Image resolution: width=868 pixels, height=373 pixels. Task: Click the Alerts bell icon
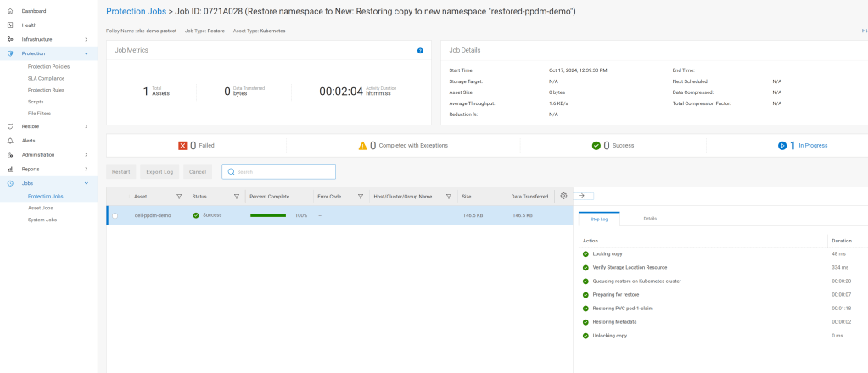(x=10, y=141)
